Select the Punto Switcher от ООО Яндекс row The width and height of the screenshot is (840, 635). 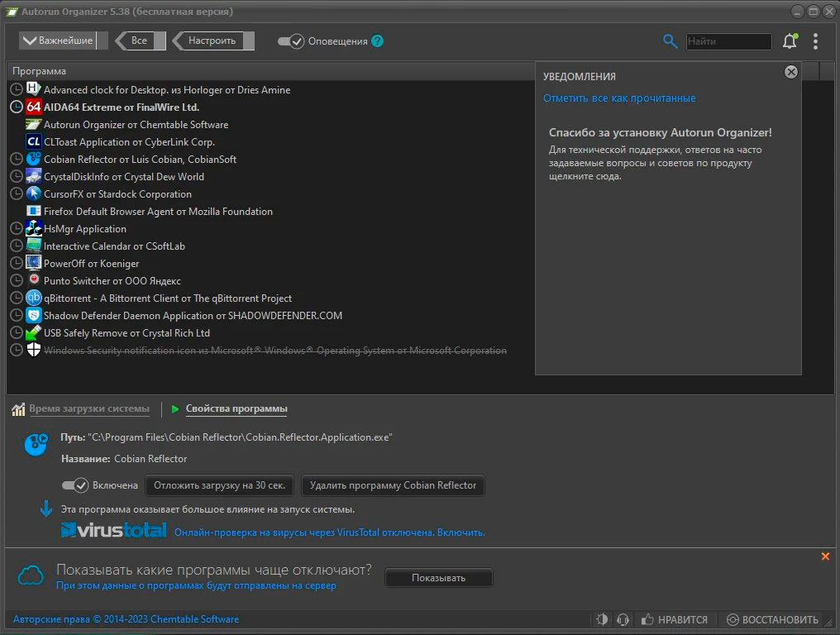coord(112,281)
